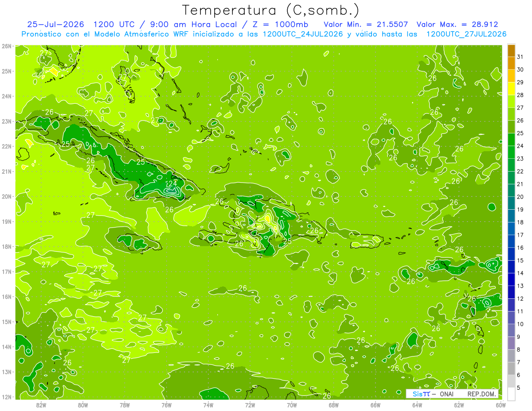Click the "Valor Min. = 21.5507" readout
This screenshot has height=411, width=532.
coord(366,24)
